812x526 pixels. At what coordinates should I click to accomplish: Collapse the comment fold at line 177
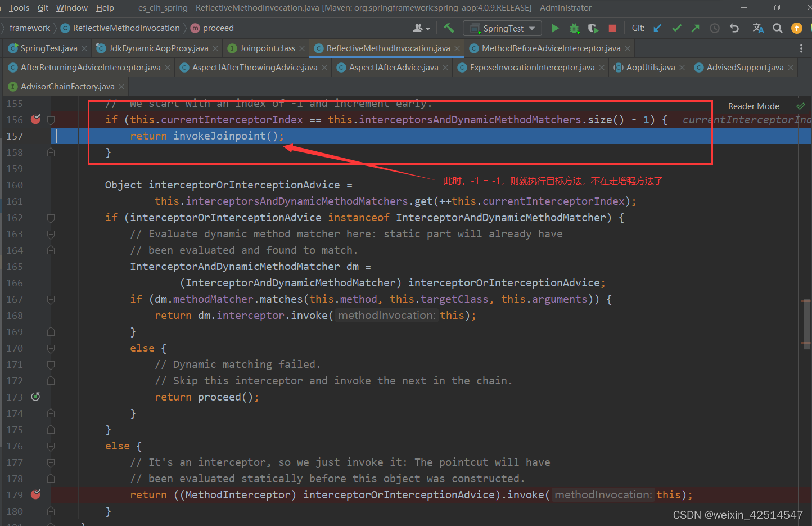(x=51, y=462)
